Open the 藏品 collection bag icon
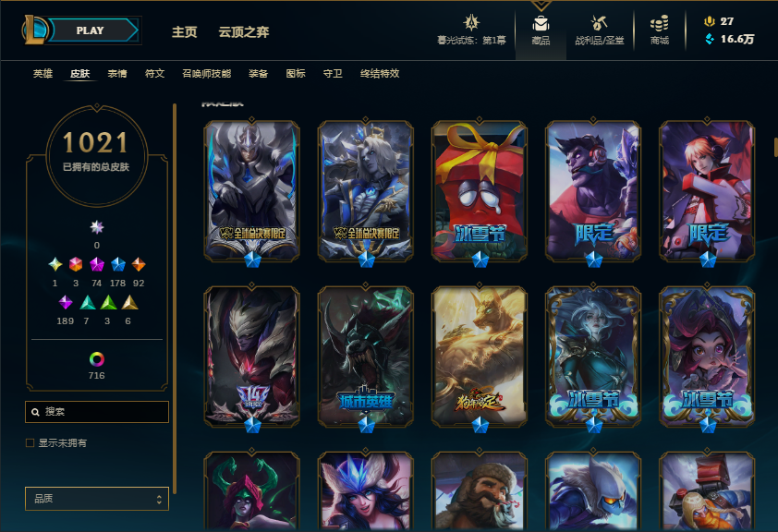The height and width of the screenshot is (532, 778). [541, 23]
